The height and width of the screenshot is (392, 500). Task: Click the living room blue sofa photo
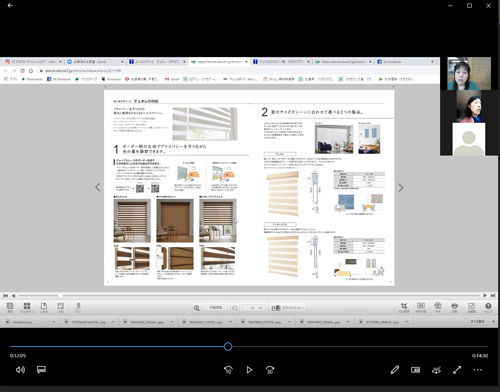coord(334,139)
